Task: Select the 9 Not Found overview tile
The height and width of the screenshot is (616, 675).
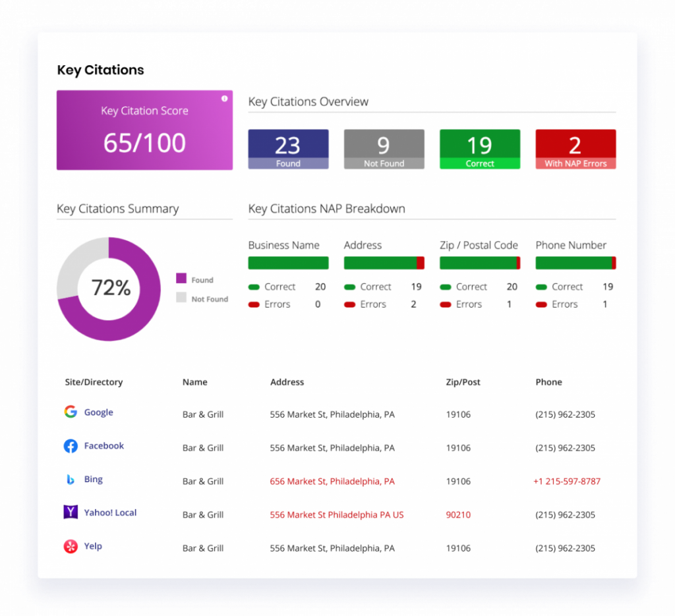Action: click(x=384, y=150)
